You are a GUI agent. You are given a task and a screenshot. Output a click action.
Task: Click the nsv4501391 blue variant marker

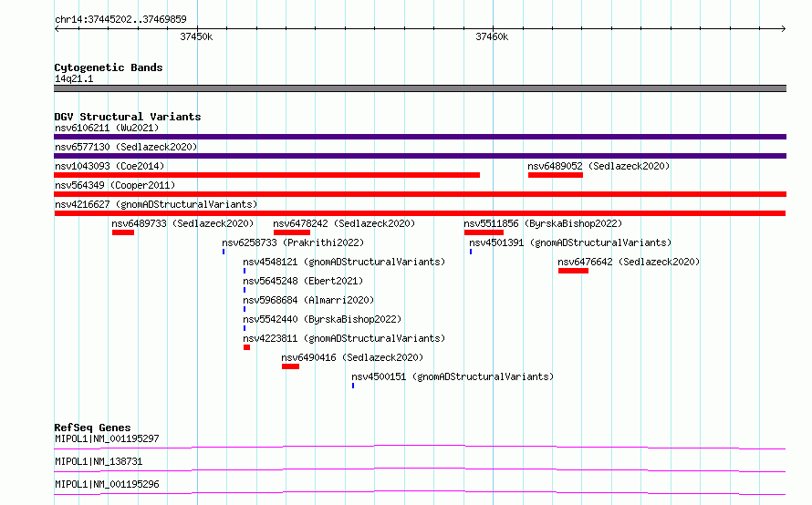[x=471, y=252]
